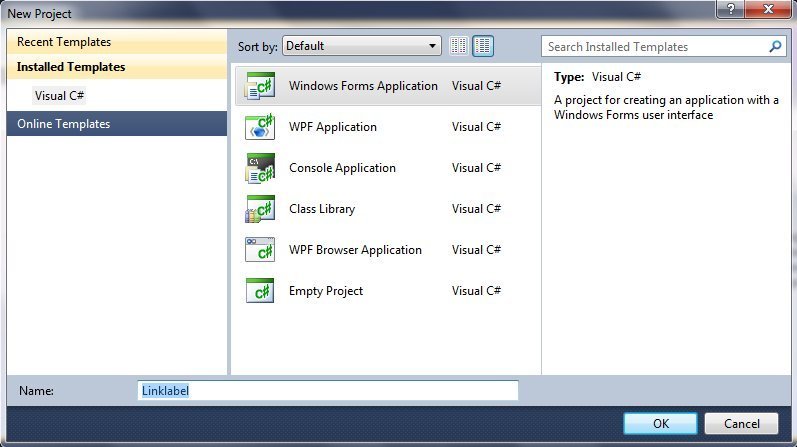The width and height of the screenshot is (797, 447).
Task: Confirm with the OK button
Action: pyautogui.click(x=661, y=424)
